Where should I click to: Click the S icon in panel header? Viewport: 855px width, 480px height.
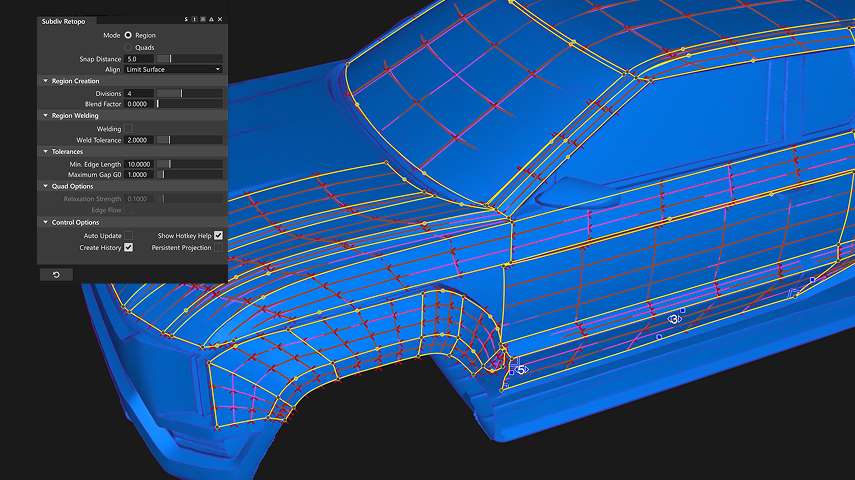[x=186, y=19]
